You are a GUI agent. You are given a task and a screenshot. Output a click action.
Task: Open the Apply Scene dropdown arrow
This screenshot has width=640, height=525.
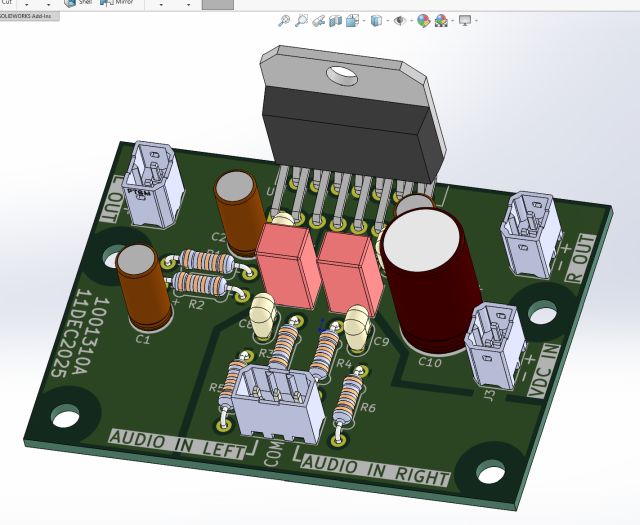coord(453,20)
